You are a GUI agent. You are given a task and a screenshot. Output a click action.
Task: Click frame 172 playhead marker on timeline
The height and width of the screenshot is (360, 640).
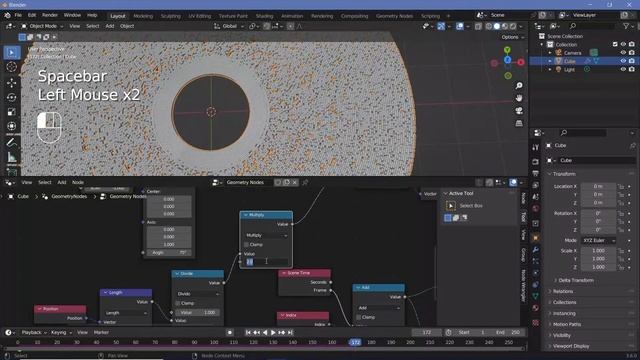point(356,342)
